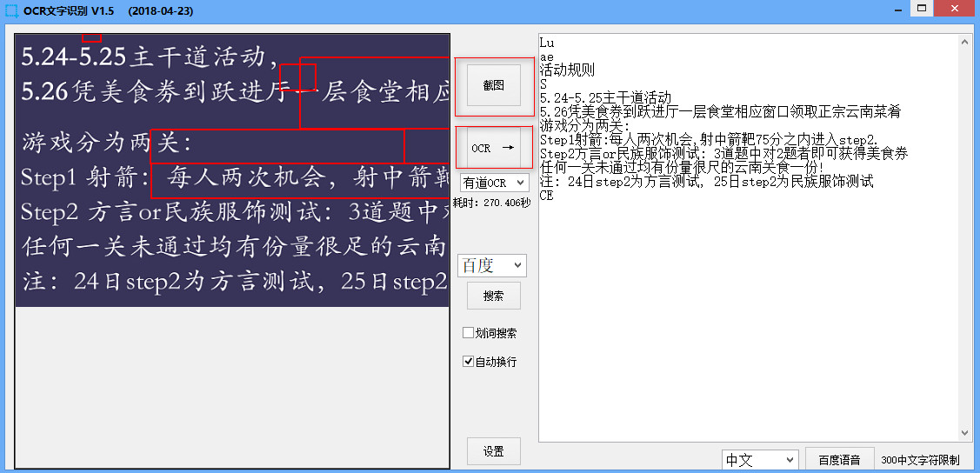Click the empty gray area below preview

[232, 386]
